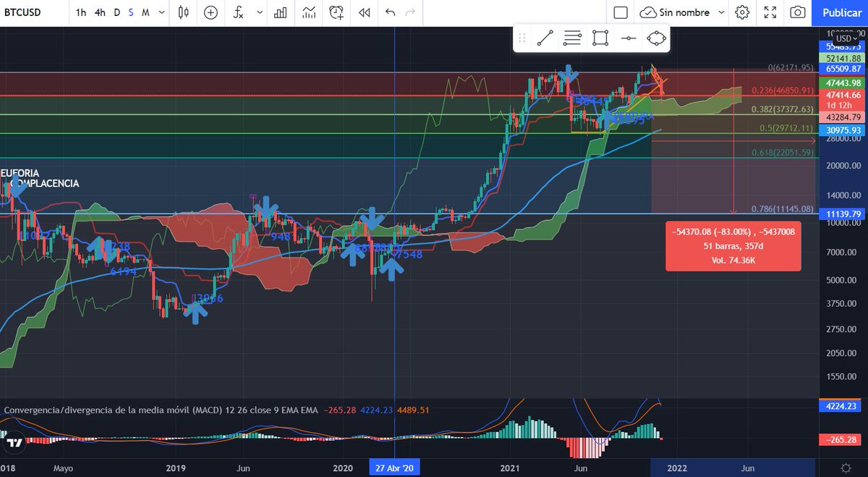The height and width of the screenshot is (477, 868).
Task: Click the 27 Abr '20 date marker
Action: pyautogui.click(x=394, y=468)
